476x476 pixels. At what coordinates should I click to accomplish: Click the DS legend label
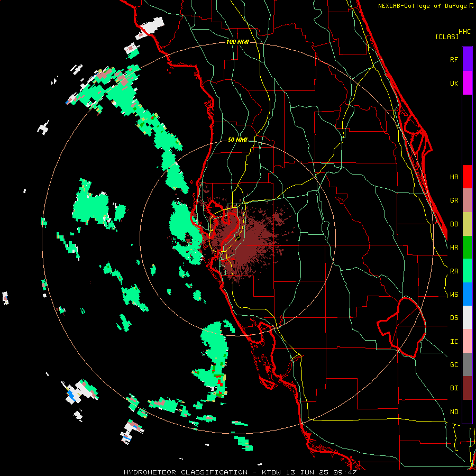tap(454, 318)
